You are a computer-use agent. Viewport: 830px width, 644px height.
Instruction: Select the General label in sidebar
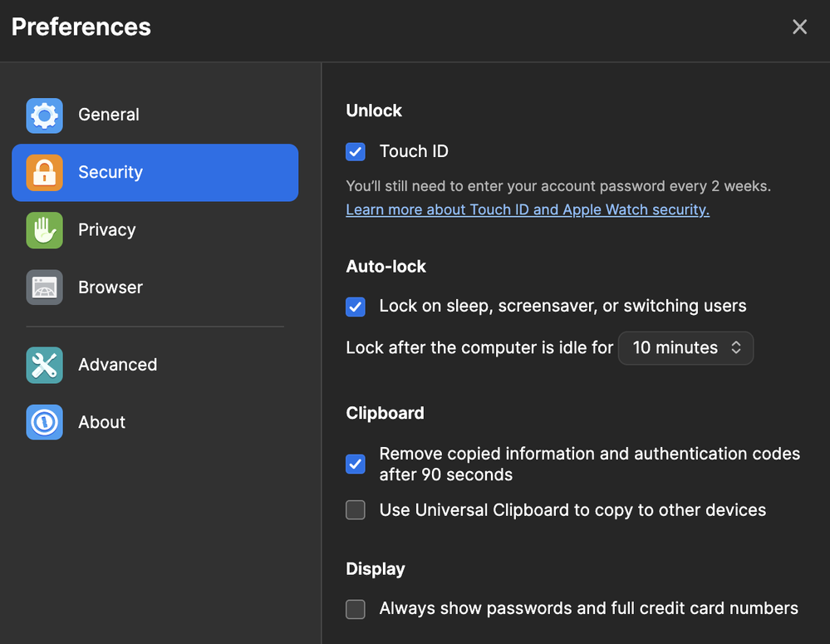(x=109, y=116)
